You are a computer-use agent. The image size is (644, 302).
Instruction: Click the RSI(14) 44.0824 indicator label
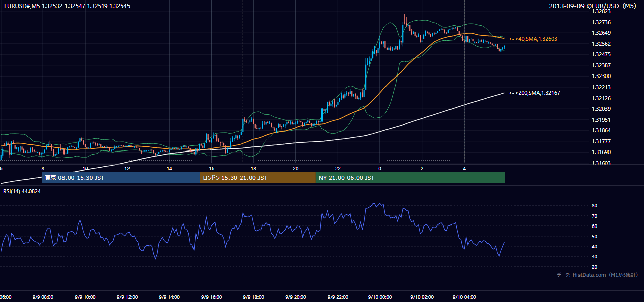(22, 191)
